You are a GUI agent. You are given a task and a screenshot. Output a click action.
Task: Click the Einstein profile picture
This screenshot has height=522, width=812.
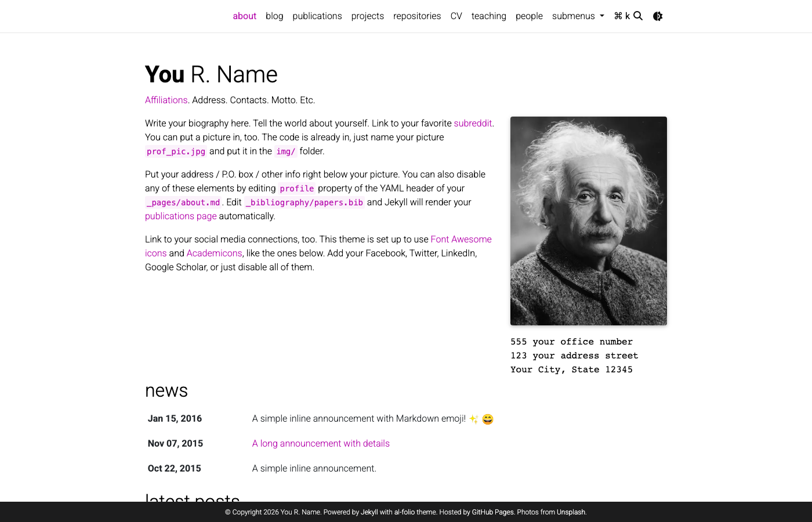click(x=588, y=220)
